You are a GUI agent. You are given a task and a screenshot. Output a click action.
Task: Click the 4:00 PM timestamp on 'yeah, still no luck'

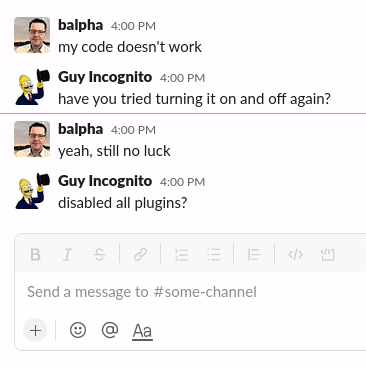pyautogui.click(x=133, y=130)
